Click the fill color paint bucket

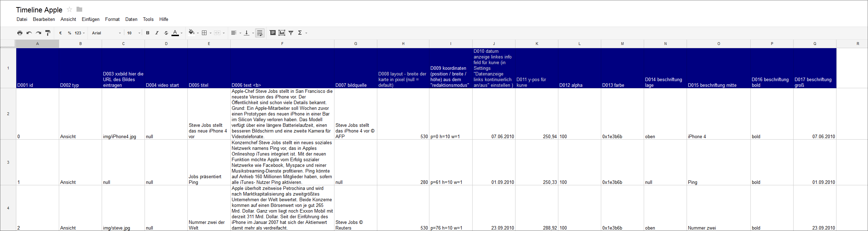(x=191, y=33)
